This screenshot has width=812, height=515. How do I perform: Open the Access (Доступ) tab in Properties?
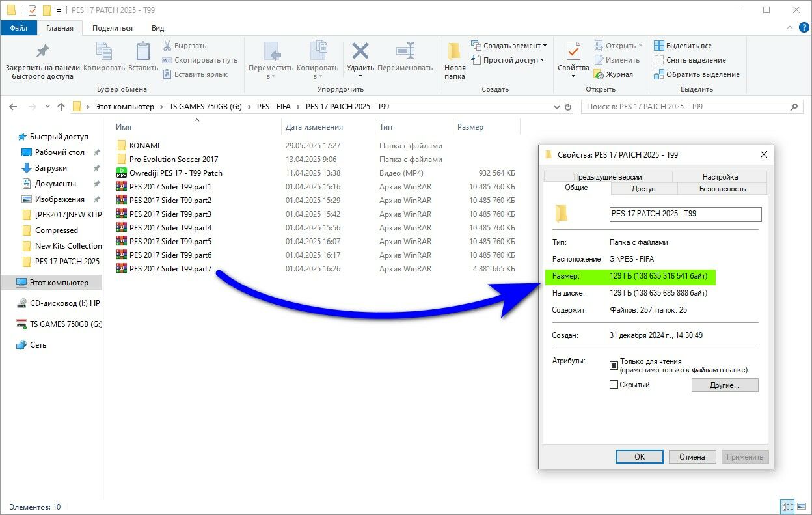[x=644, y=189]
